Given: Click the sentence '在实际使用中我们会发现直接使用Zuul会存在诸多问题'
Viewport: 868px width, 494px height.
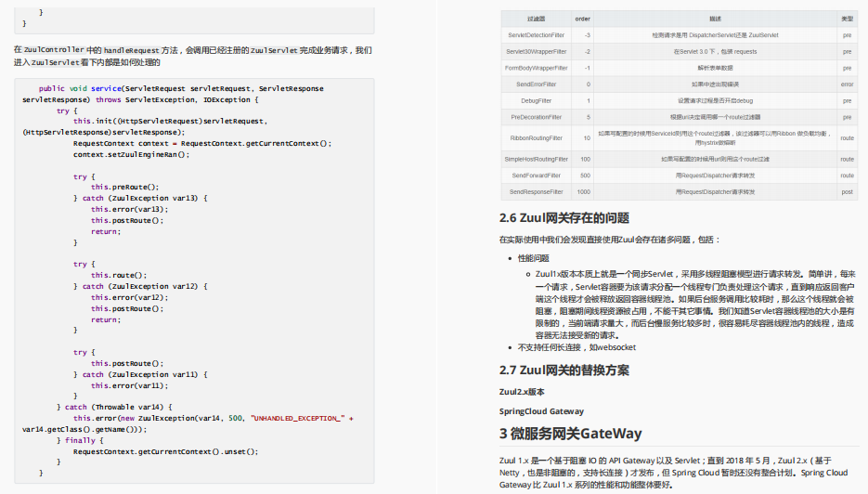Looking at the screenshot, I should point(594,240).
